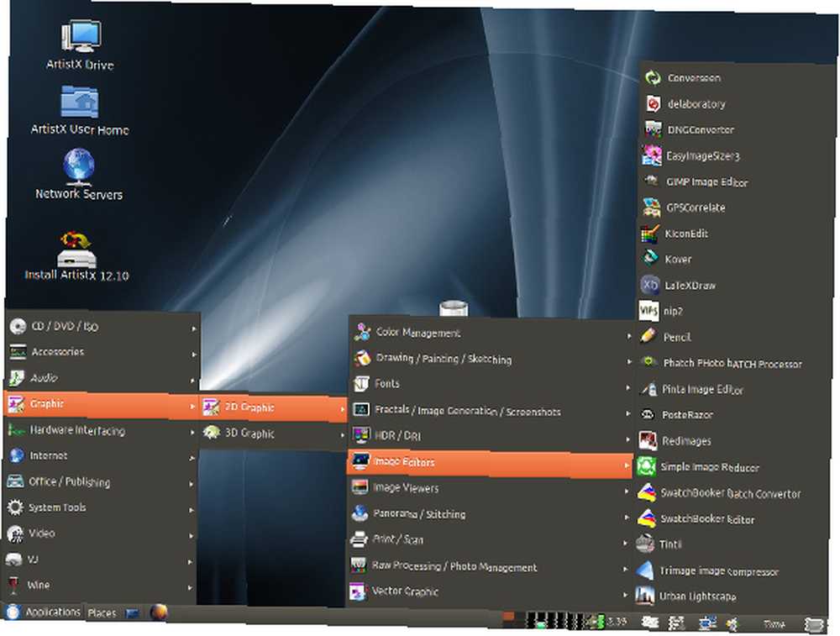Screen dimensions: 840x636
Task: Click the Redimages icon
Action: point(648,440)
